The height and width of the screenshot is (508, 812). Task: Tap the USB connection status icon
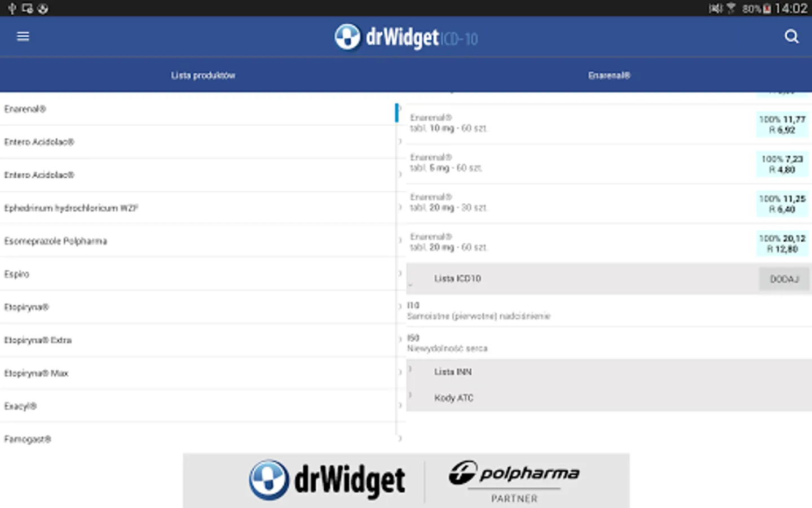coord(11,8)
